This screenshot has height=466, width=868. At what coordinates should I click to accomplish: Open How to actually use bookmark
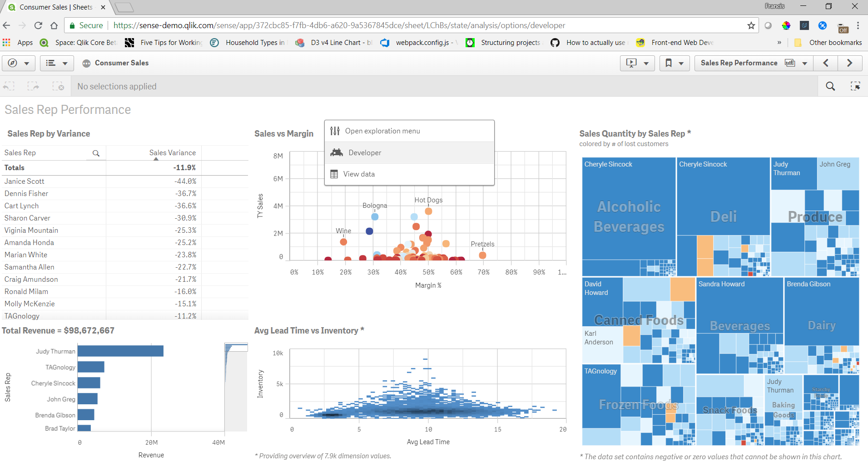coord(589,43)
